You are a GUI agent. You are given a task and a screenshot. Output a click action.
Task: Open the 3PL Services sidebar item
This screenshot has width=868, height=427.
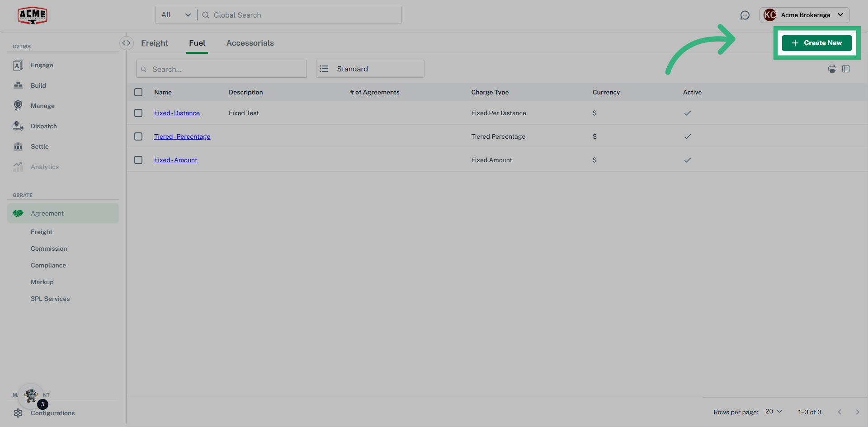click(50, 299)
